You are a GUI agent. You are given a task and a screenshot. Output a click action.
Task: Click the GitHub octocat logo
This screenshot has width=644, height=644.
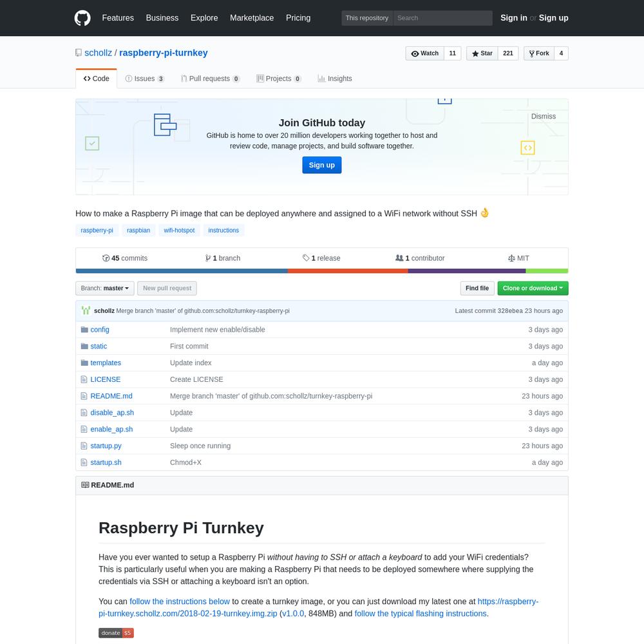pos(82,18)
